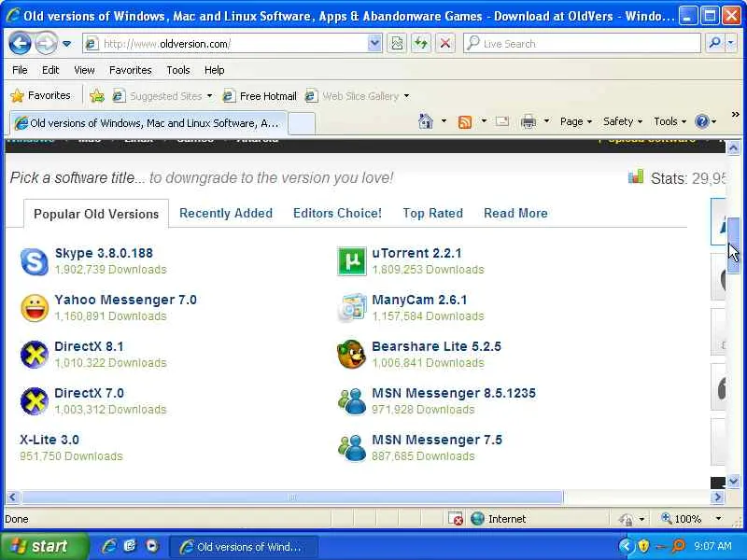Click Add to Favorites Bar icon
Viewport: 747px width, 560px height.
tap(97, 96)
